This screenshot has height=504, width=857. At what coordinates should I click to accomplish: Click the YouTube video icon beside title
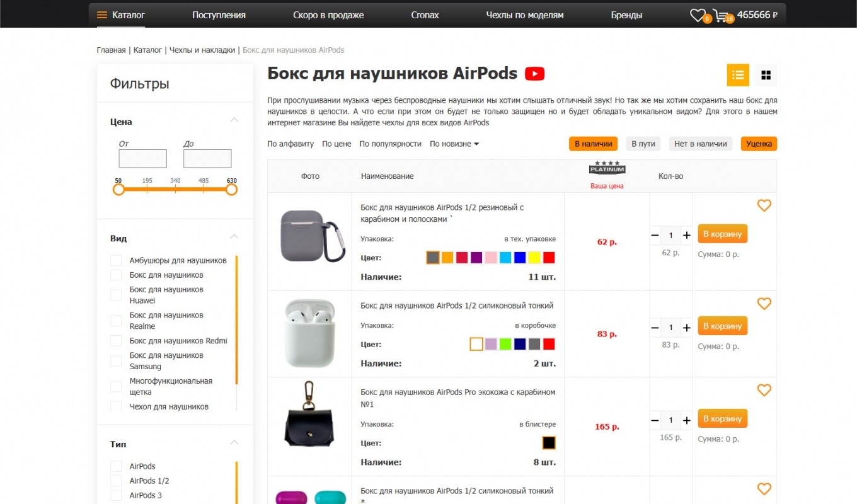pyautogui.click(x=534, y=74)
